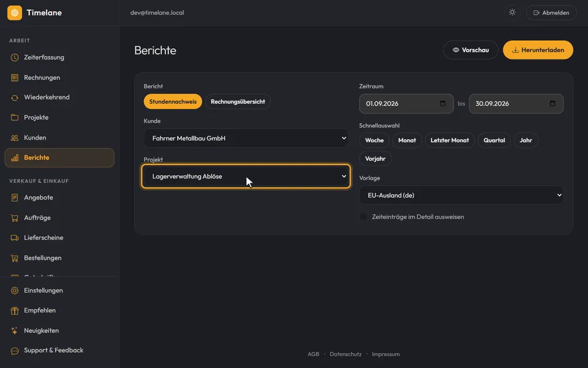Click the Berichte bar chart icon
Viewport: 588px width, 368px height.
(x=15, y=158)
